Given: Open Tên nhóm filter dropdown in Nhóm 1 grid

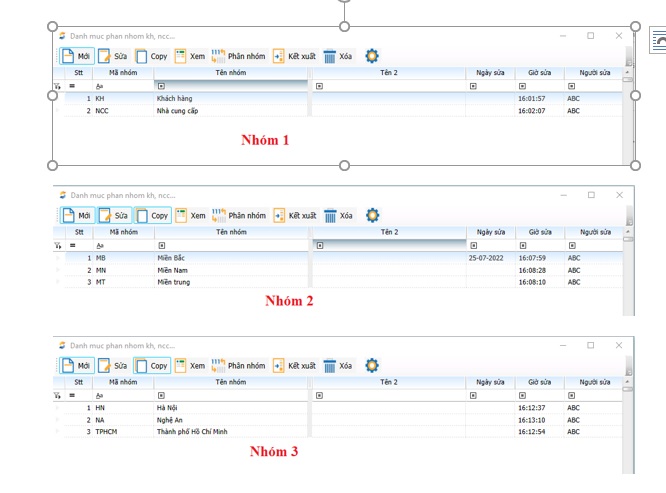Looking at the screenshot, I should [161, 86].
